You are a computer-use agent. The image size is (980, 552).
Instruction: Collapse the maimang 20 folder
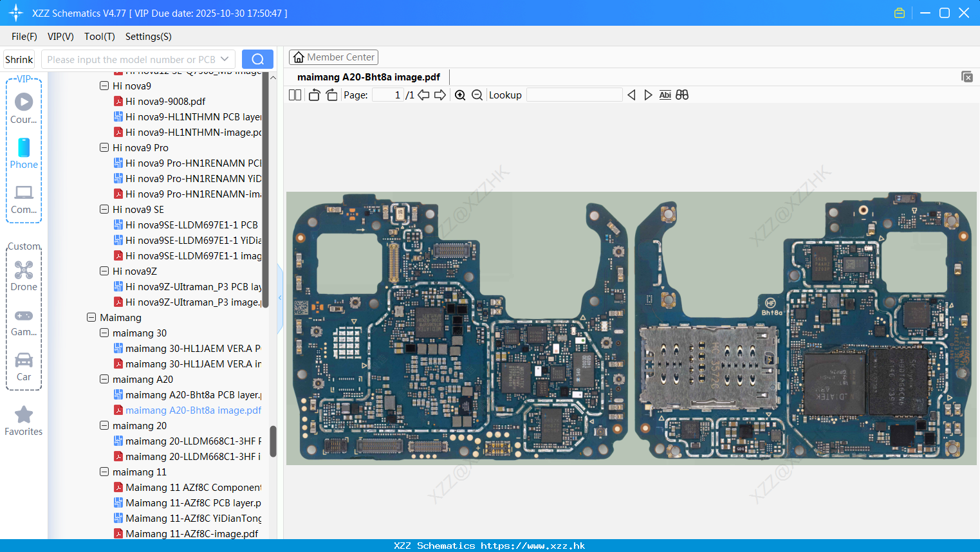click(104, 425)
